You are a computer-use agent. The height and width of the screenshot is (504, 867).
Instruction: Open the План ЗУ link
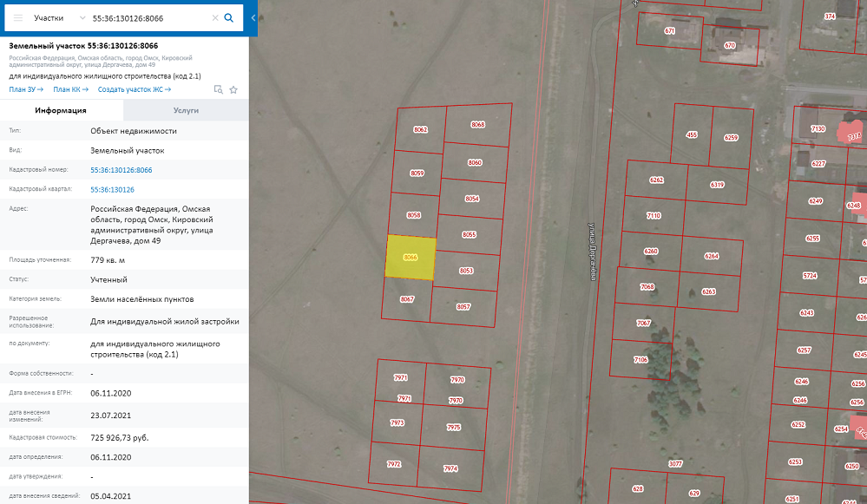[26, 89]
